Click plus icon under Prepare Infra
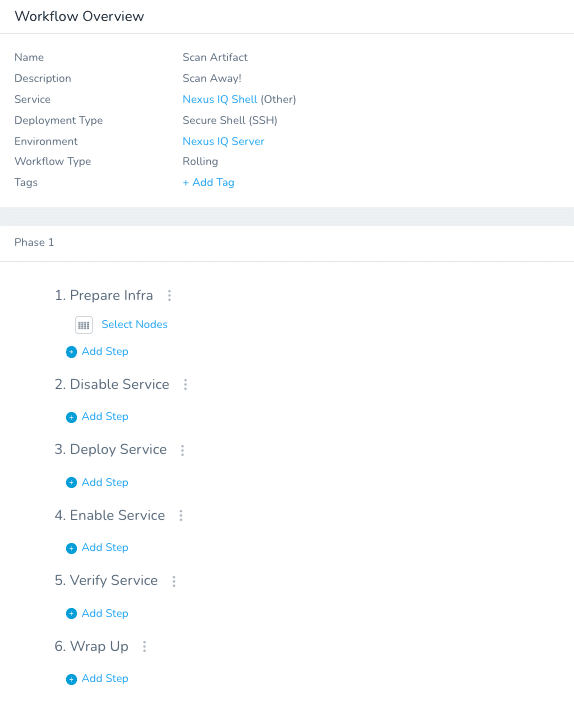The image size is (574, 704). pos(71,352)
